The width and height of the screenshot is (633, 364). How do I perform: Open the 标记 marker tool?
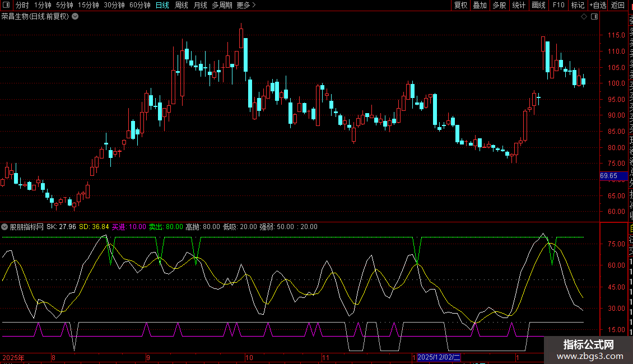click(578, 6)
